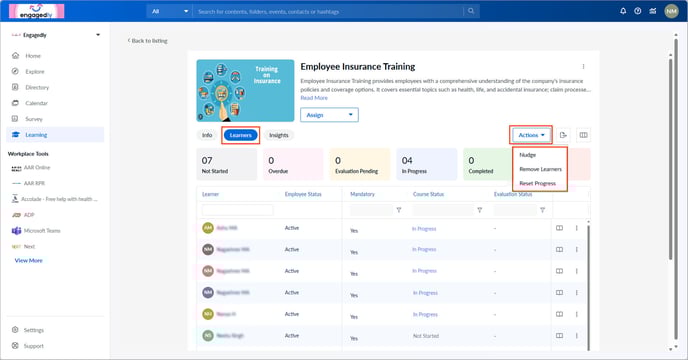The height and width of the screenshot is (360, 688).
Task: Click the search magnifier icon
Action: [x=471, y=11]
